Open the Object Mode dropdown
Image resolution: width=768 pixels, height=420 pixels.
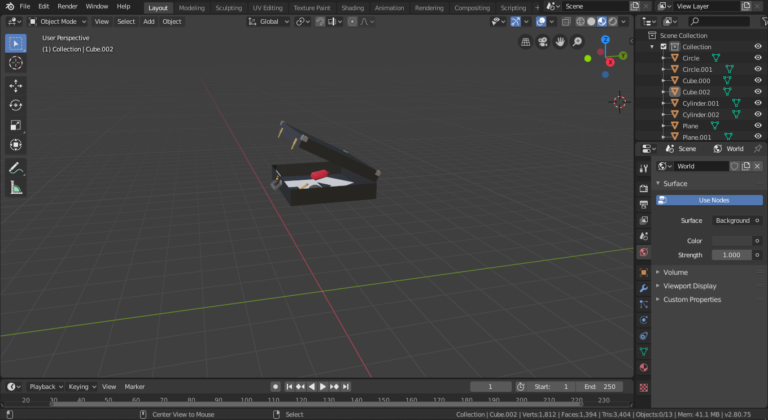pyautogui.click(x=58, y=21)
